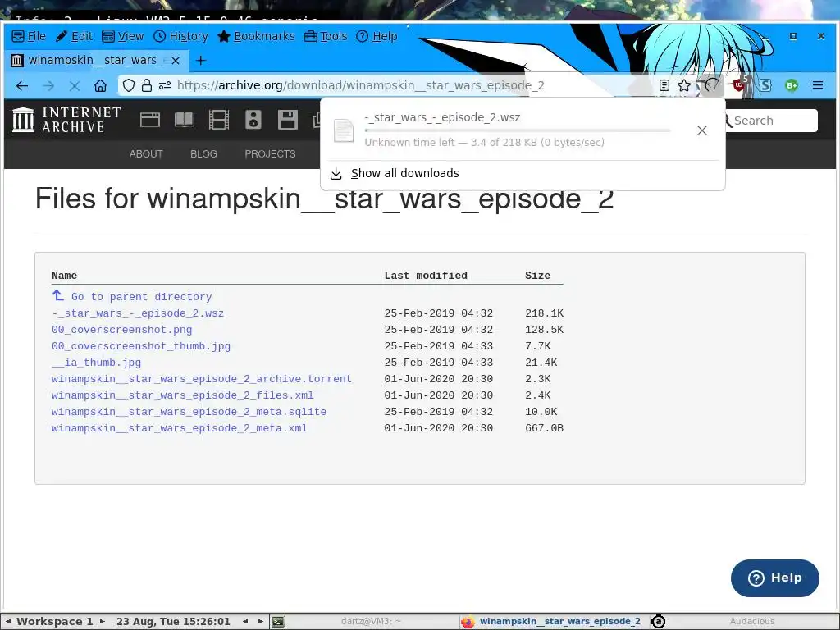The width and height of the screenshot is (840, 630).
Task: Switch to the next workspace arrow
Action: coord(102,622)
